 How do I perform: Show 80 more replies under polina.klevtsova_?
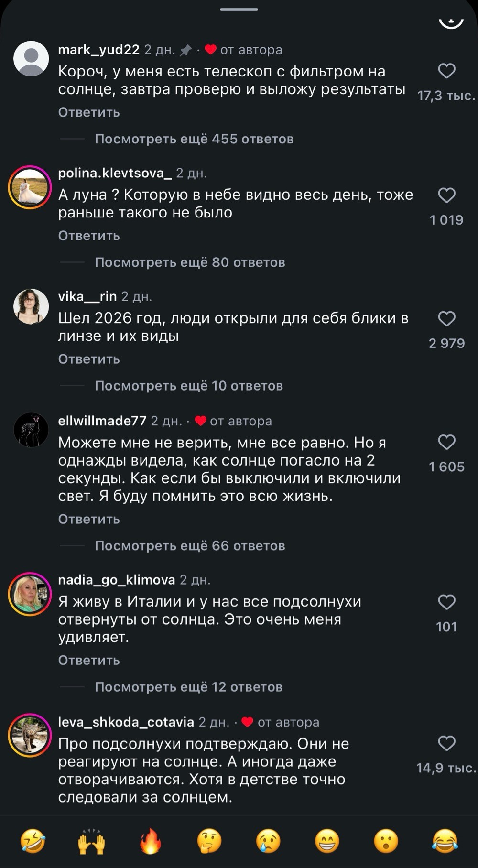coord(190,262)
